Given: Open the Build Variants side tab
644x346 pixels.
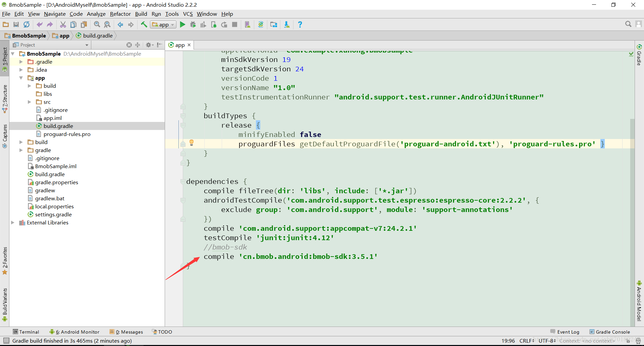Looking at the screenshot, I should (5, 305).
